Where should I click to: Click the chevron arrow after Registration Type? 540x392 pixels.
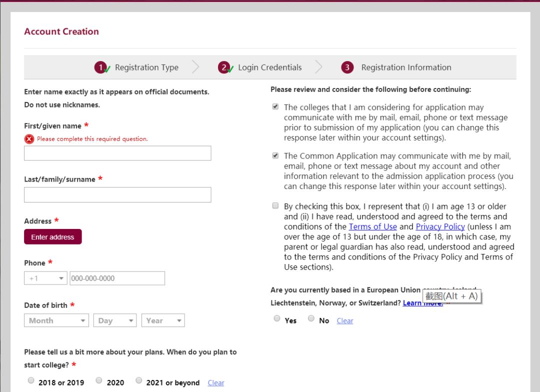point(195,67)
